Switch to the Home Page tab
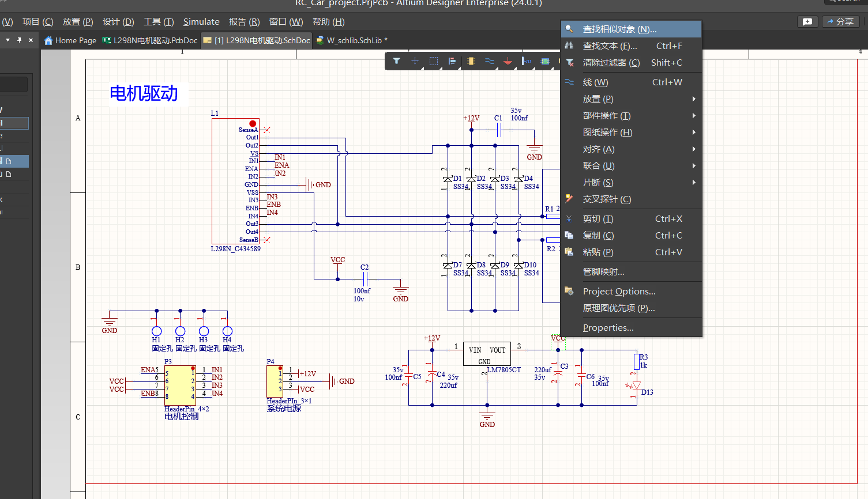The image size is (868, 499). (70, 40)
